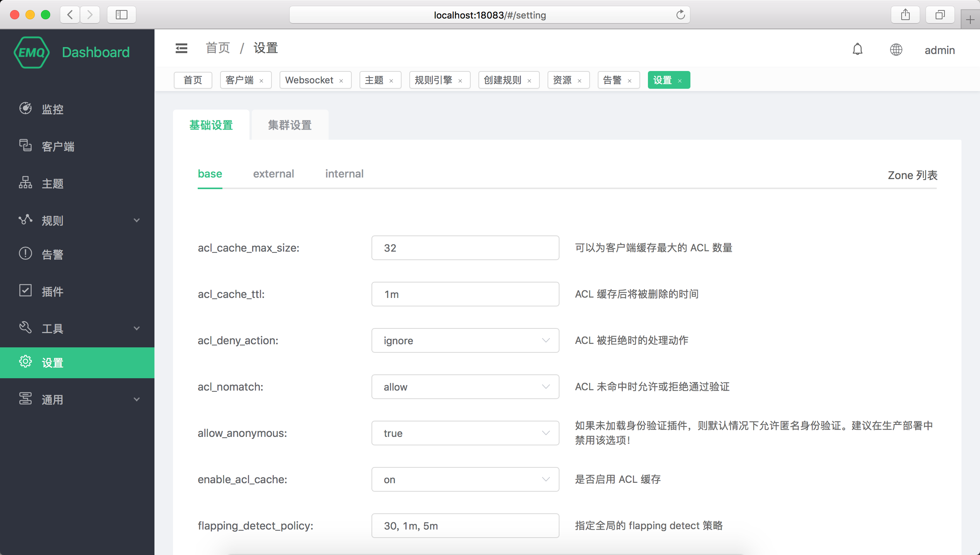Close the 规则引擎 tag tab
980x555 pixels.
460,81
